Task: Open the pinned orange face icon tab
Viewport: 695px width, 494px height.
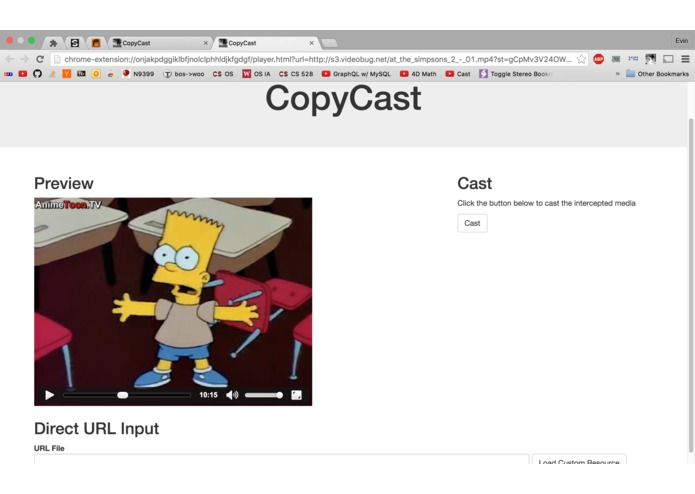Action: pos(96,43)
